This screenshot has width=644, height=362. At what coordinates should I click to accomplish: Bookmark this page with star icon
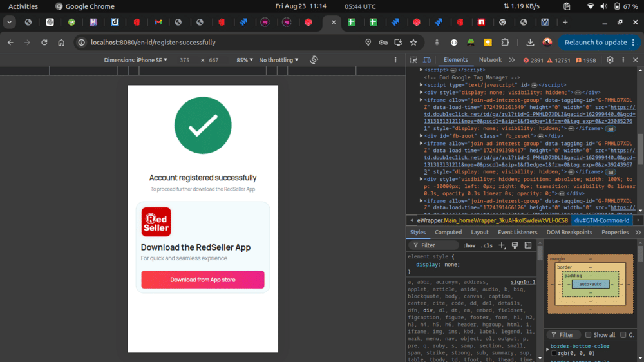(x=413, y=43)
